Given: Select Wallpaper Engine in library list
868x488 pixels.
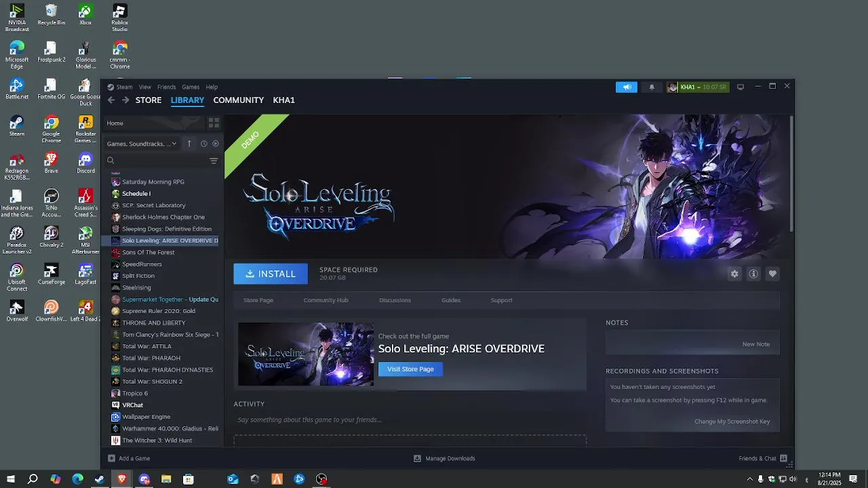Looking at the screenshot, I should point(163,417).
